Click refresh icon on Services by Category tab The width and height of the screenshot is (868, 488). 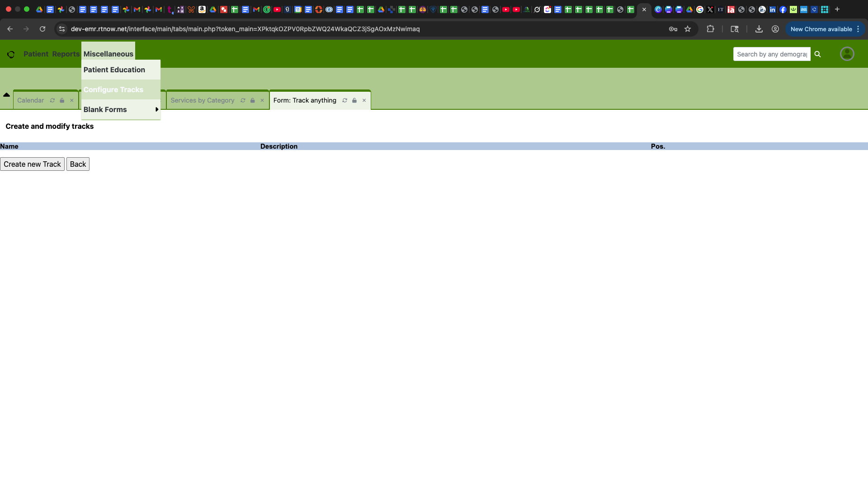coord(243,100)
